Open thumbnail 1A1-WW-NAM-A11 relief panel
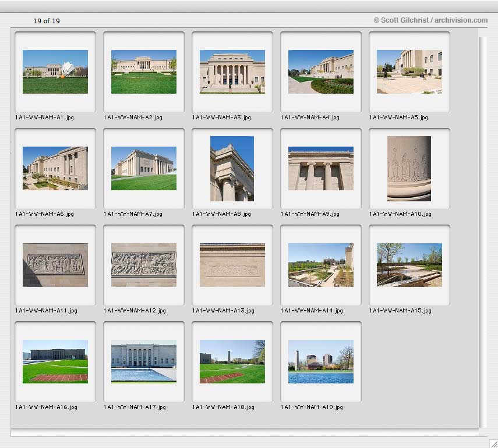 coord(55,265)
